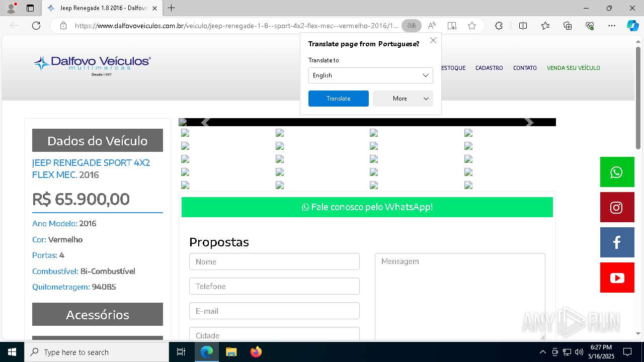
Task: Open the WhatsApp green side button
Action: tap(617, 172)
